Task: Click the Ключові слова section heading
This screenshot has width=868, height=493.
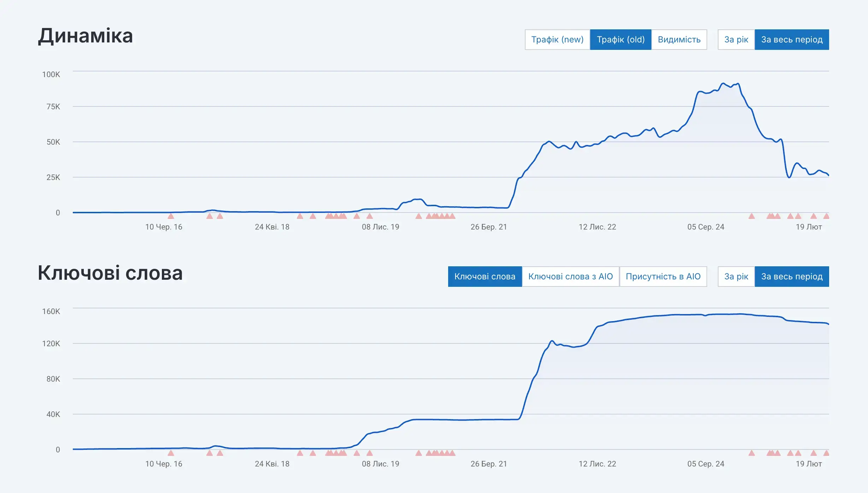Action: [x=110, y=273]
